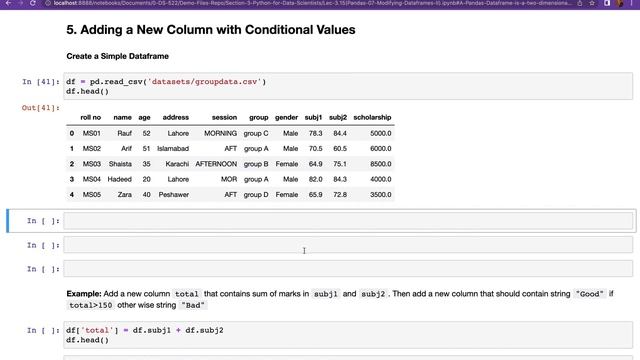Click the 'subj1' column header

313,117
